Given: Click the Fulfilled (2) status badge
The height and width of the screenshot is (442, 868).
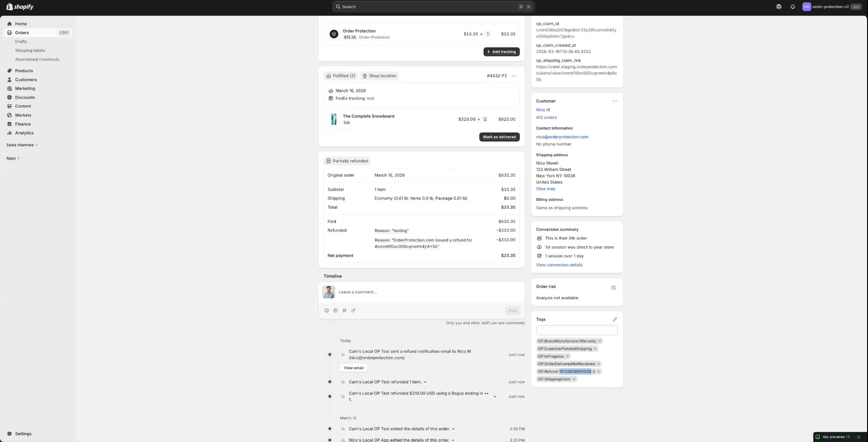Looking at the screenshot, I should pyautogui.click(x=340, y=76).
